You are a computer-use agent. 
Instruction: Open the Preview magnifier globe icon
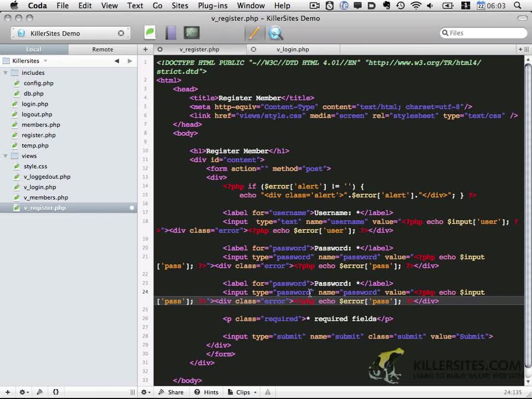pos(275,33)
